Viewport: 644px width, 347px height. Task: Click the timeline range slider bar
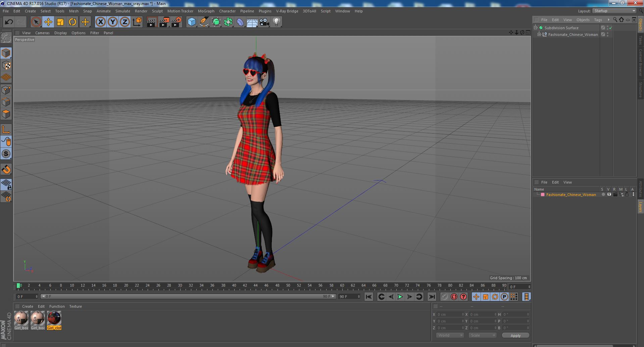pyautogui.click(x=188, y=296)
